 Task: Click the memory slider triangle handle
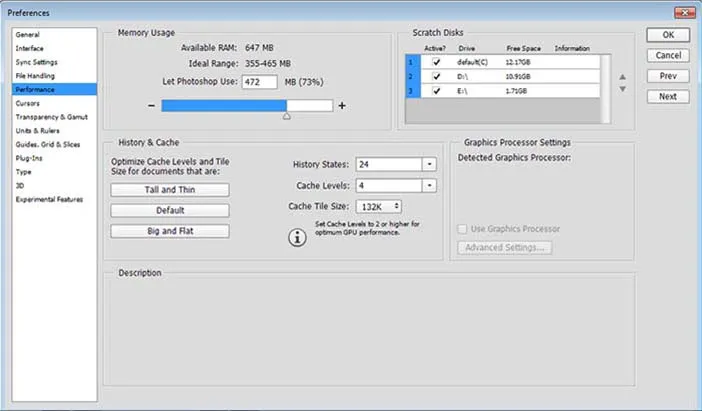click(287, 116)
